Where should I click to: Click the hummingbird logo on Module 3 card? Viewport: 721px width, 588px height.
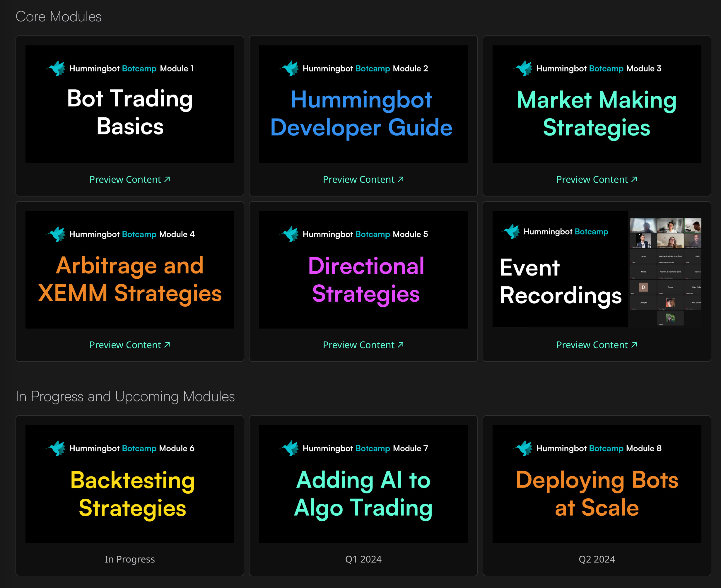click(523, 69)
